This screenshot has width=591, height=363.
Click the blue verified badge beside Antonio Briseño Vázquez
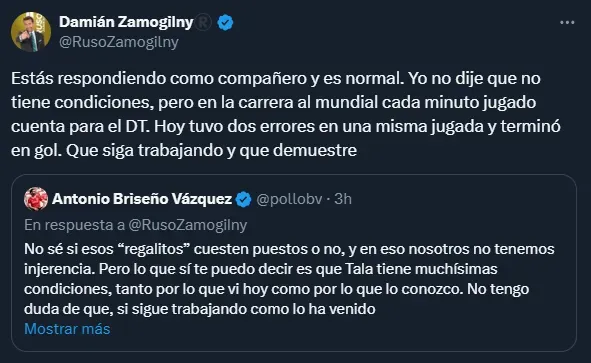[x=243, y=199]
